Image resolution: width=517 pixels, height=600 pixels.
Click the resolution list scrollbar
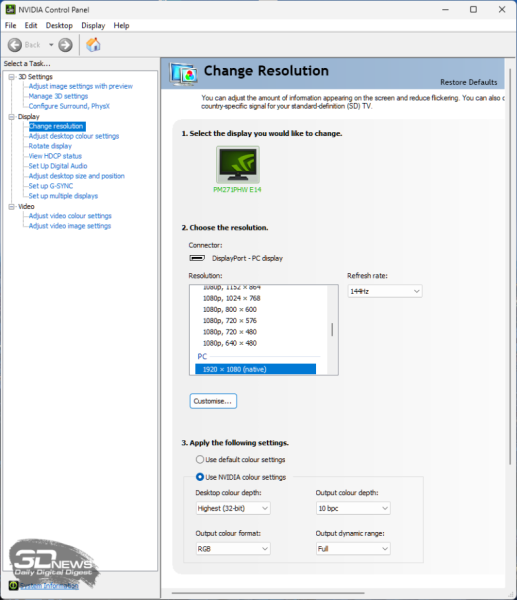click(x=332, y=329)
